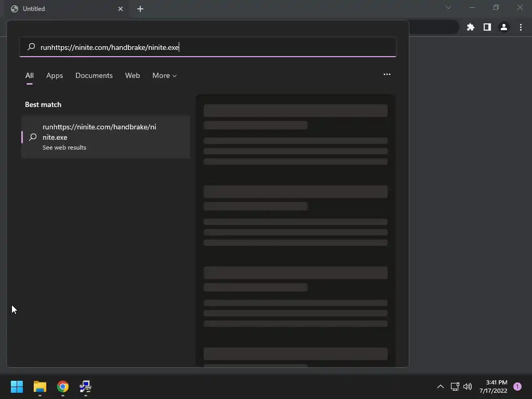
Task: Expand the More filter dropdown
Action: click(165, 75)
